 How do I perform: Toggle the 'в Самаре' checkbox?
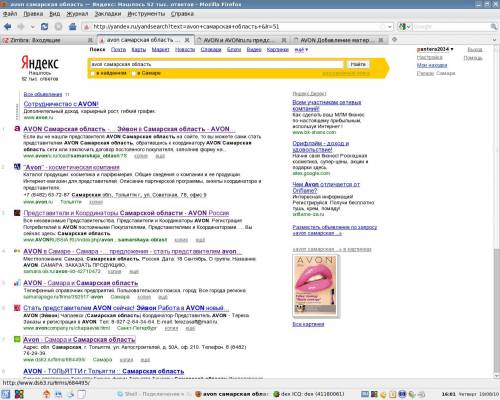click(x=134, y=73)
